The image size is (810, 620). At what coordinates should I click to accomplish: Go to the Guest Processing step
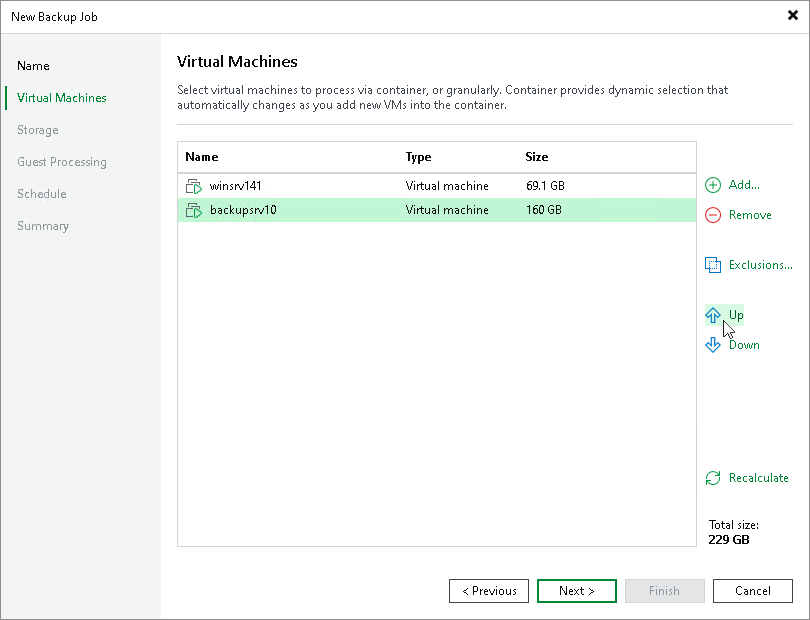pyautogui.click(x=61, y=162)
